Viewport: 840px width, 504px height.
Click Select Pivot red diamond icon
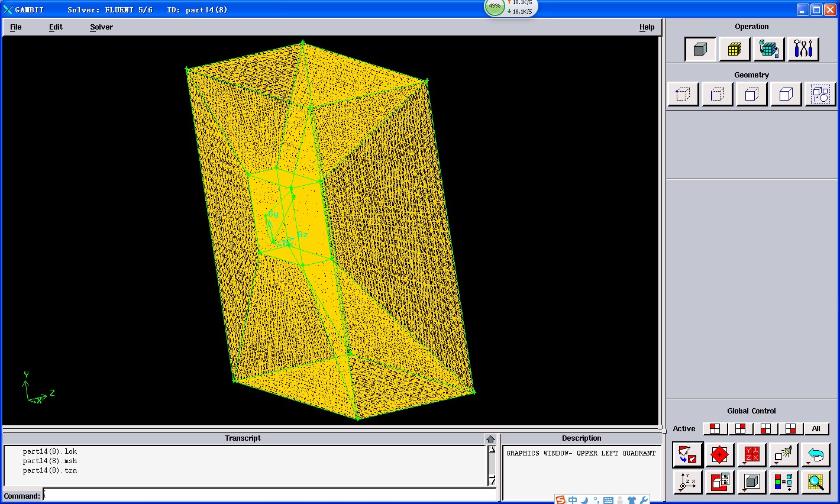[720, 455]
